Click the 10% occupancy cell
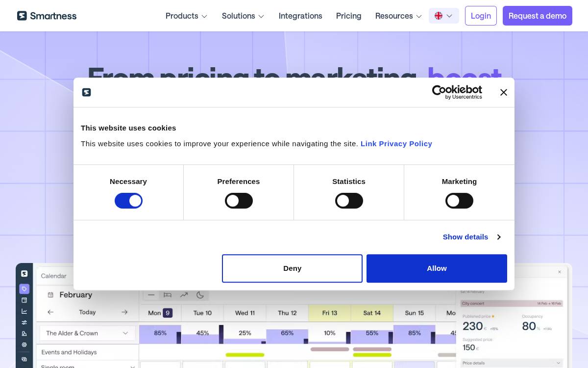The height and width of the screenshot is (368, 588). tap(330, 333)
